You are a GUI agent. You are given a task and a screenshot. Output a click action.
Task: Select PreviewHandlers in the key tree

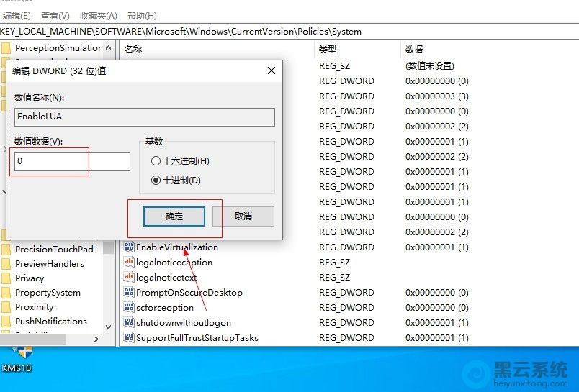pyautogui.click(x=50, y=264)
